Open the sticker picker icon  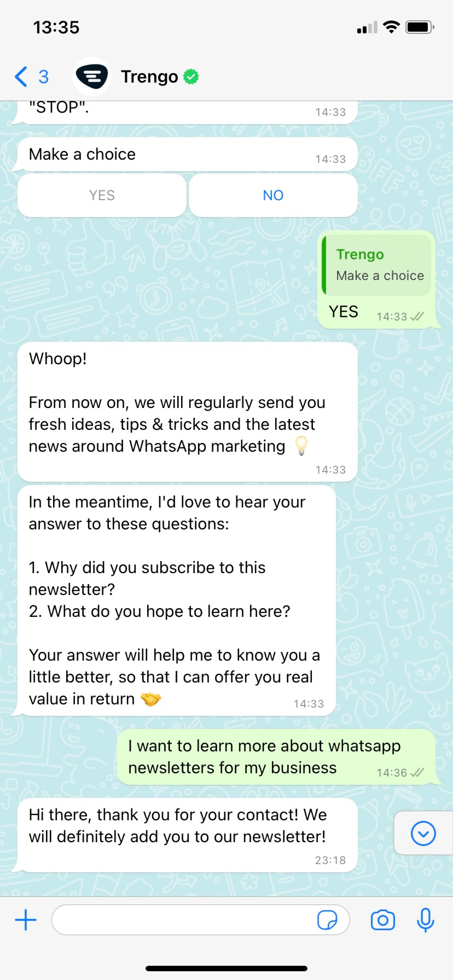click(327, 920)
